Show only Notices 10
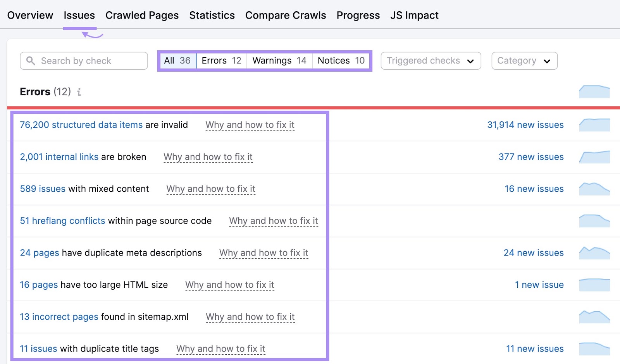 tap(341, 60)
